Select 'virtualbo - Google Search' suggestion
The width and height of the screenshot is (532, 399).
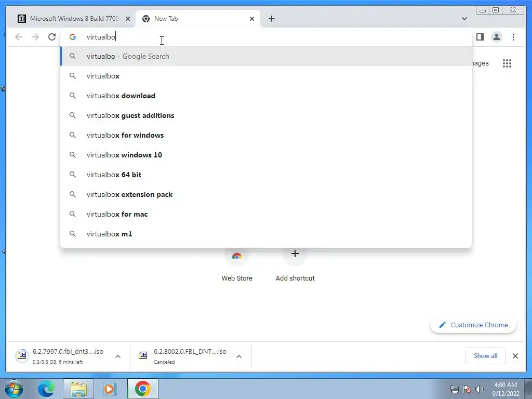click(266, 56)
